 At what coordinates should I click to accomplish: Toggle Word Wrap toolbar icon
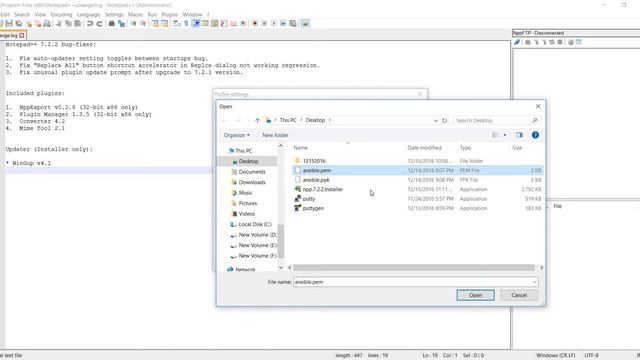176,24
